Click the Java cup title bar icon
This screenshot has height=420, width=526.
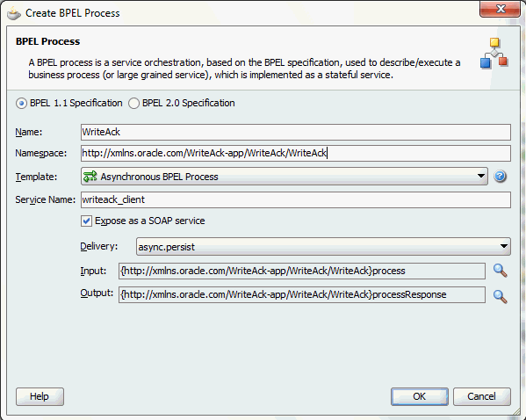[x=14, y=13]
